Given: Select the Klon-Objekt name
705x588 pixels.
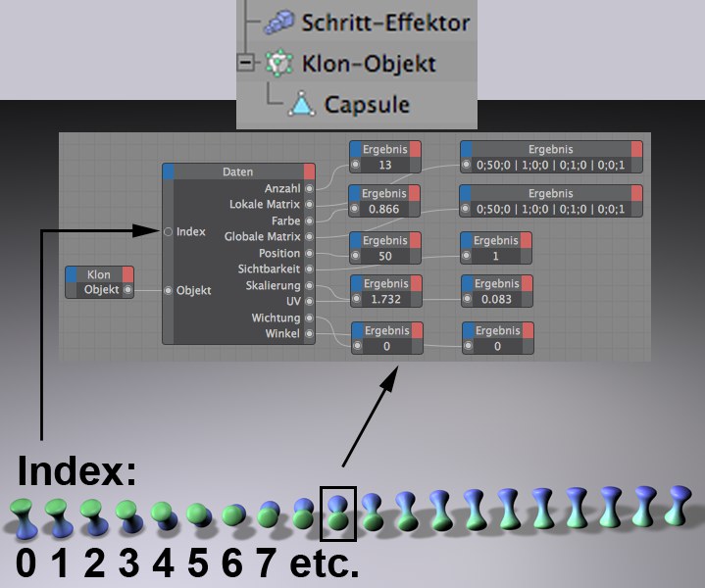Looking at the screenshot, I should tap(369, 64).
